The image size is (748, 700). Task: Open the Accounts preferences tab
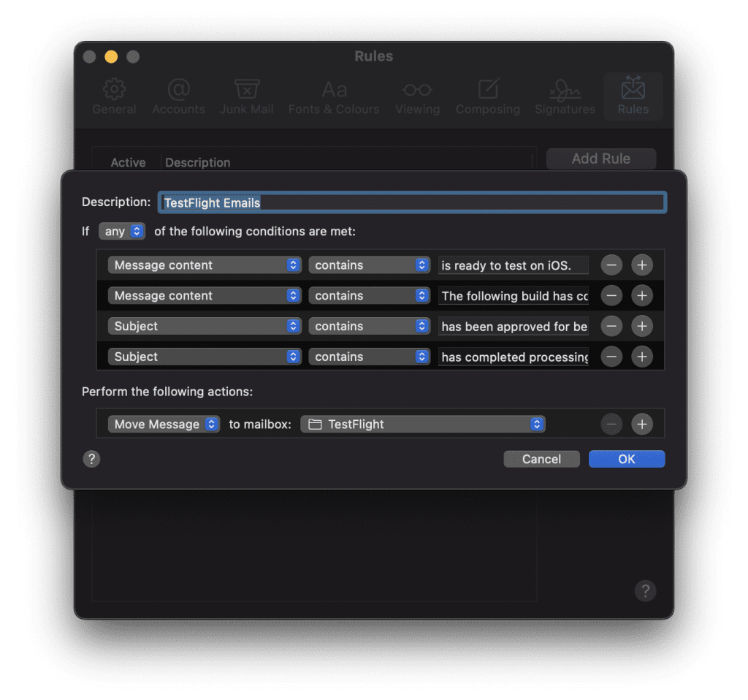click(x=178, y=97)
